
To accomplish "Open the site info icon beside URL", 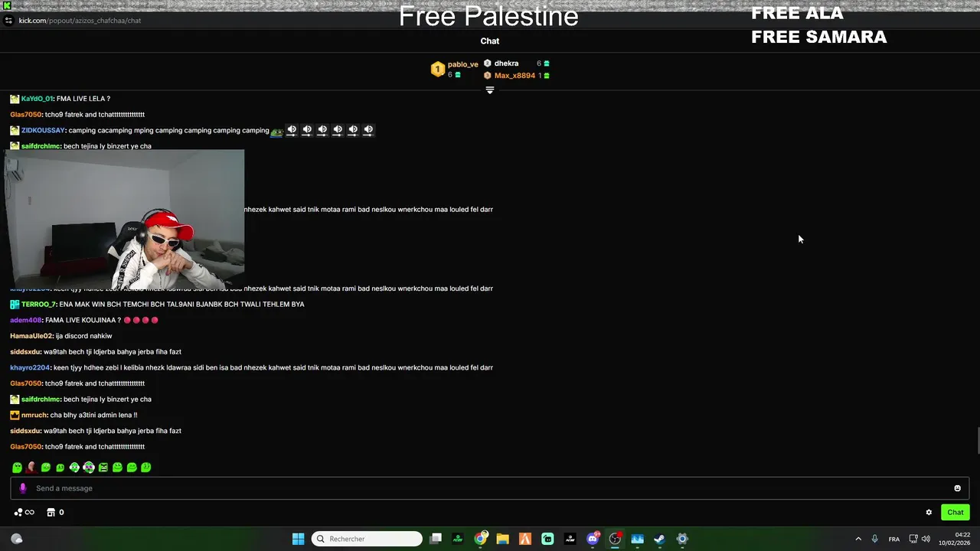I will coord(8,21).
